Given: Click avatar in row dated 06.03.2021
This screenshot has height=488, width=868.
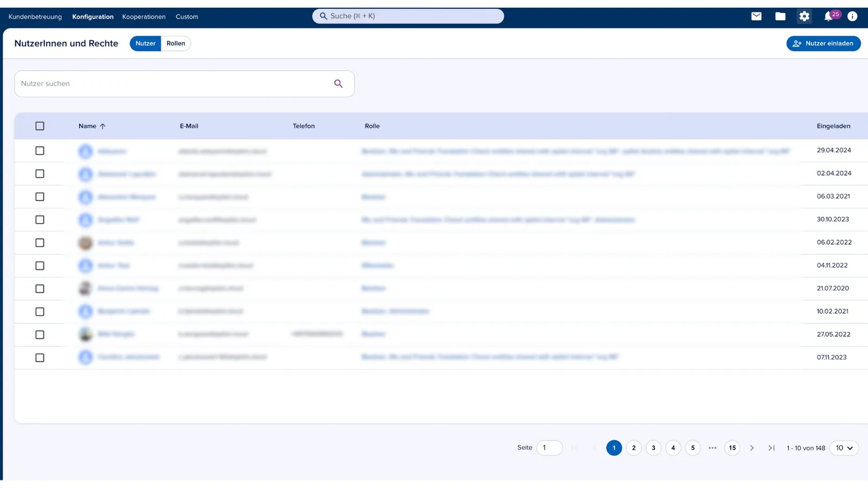Looking at the screenshot, I should [x=85, y=197].
